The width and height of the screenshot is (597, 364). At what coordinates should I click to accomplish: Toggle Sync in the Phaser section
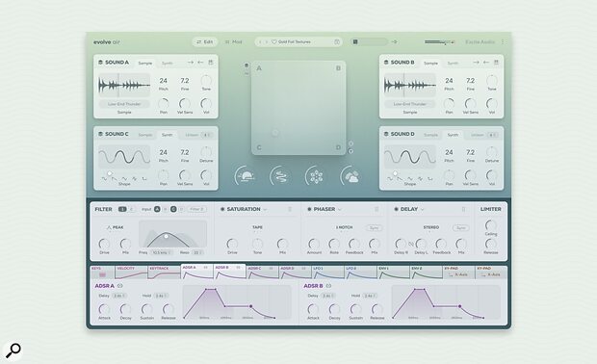click(374, 227)
